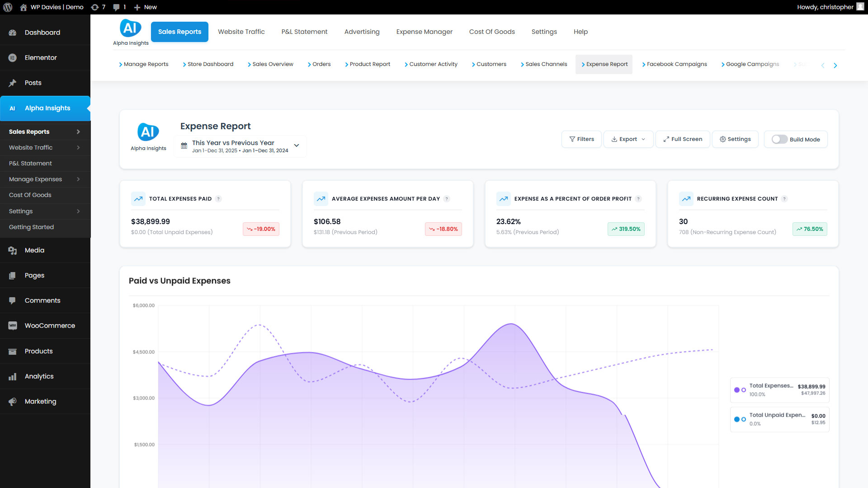
Task: Open the updates icon in admin bar
Action: 95,7
